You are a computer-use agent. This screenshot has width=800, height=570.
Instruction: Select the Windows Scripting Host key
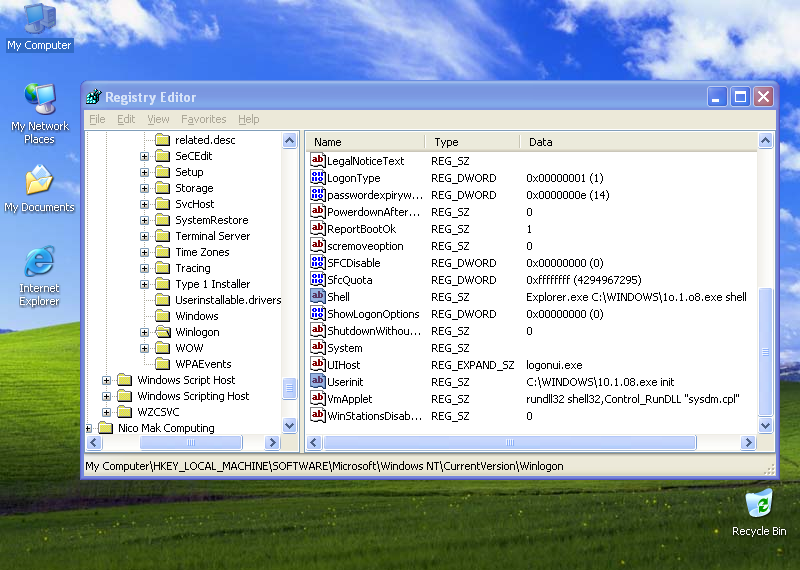[x=193, y=396]
